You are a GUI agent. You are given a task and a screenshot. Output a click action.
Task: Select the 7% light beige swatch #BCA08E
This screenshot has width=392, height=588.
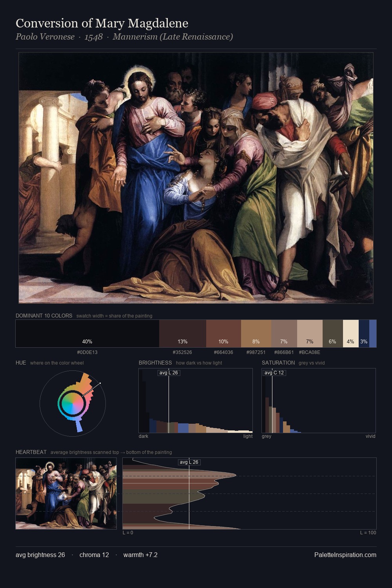click(310, 334)
